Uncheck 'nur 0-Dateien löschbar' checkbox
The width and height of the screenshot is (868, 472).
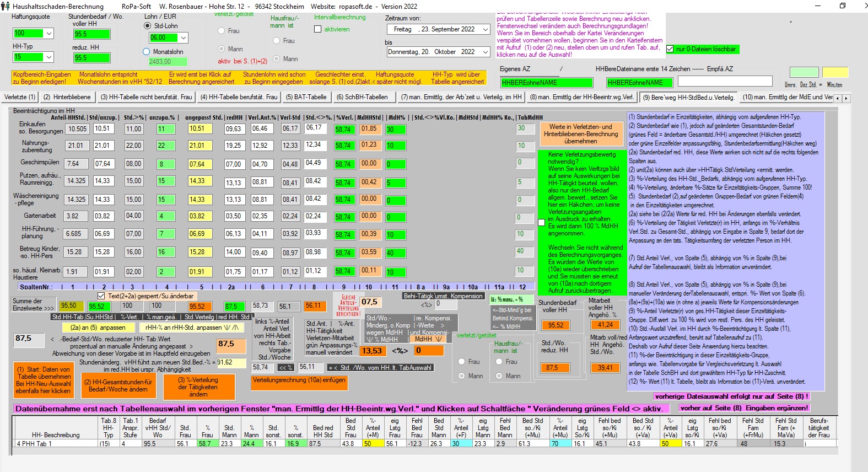point(670,49)
